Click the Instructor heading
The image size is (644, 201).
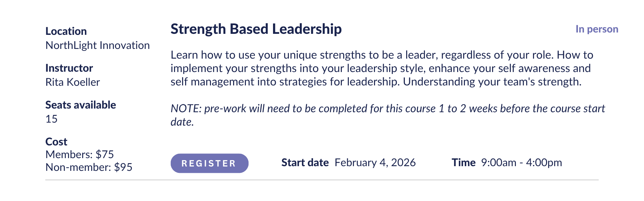click(x=69, y=68)
